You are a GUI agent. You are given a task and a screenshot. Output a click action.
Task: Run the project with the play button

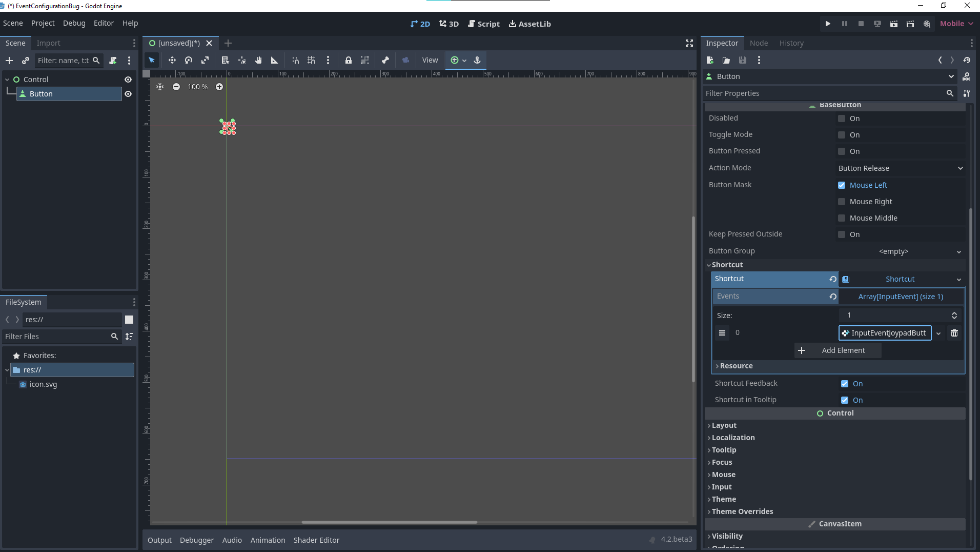coord(827,24)
